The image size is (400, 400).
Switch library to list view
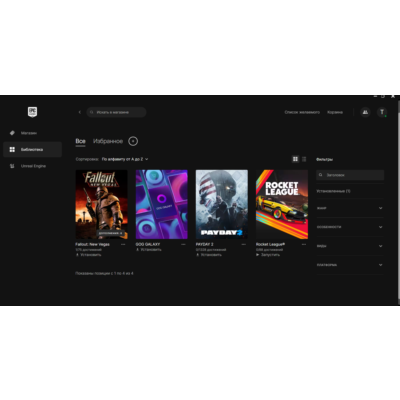(304, 159)
